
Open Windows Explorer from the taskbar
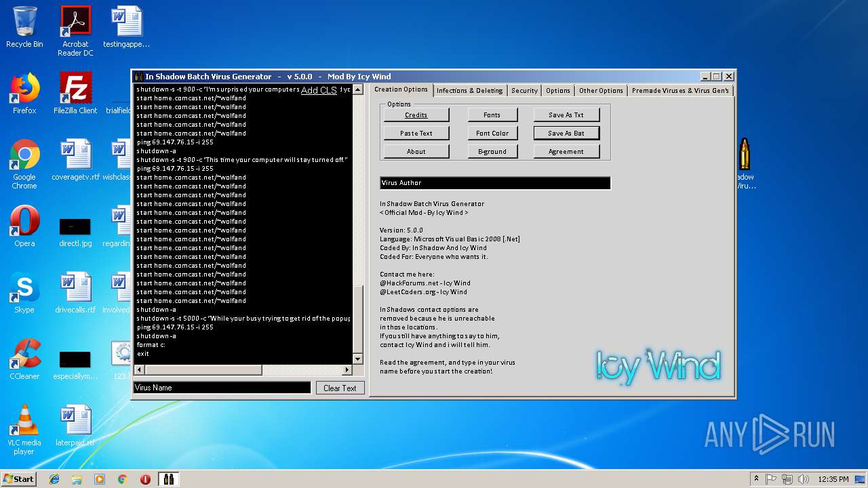[77, 479]
